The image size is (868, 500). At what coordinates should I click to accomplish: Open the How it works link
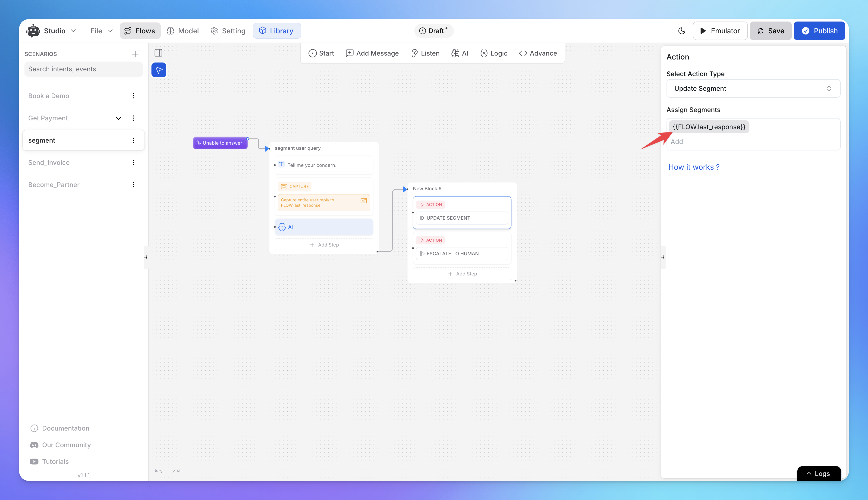coord(694,167)
